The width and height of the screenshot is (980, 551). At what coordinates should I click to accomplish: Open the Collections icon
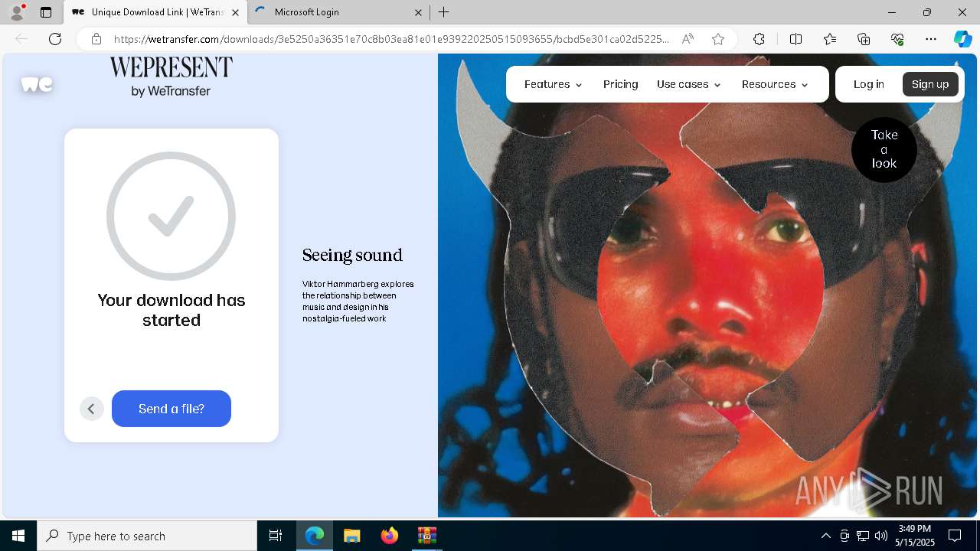tap(864, 39)
